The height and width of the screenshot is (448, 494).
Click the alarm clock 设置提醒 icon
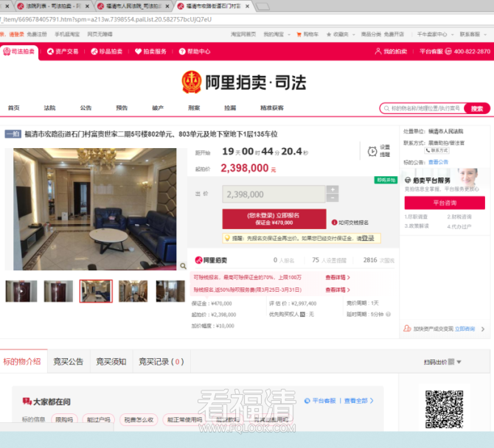click(x=372, y=152)
